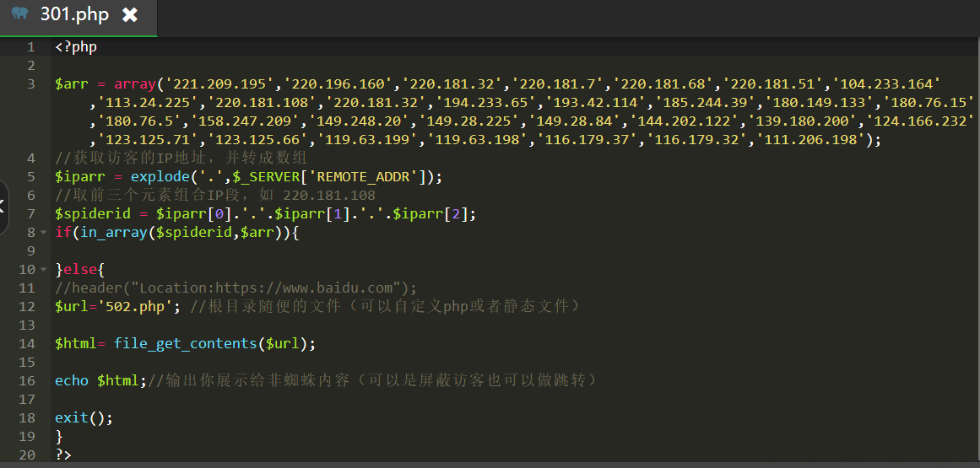Click line number 20 in gutter
Viewport: 980px width, 468px height.
(x=27, y=455)
